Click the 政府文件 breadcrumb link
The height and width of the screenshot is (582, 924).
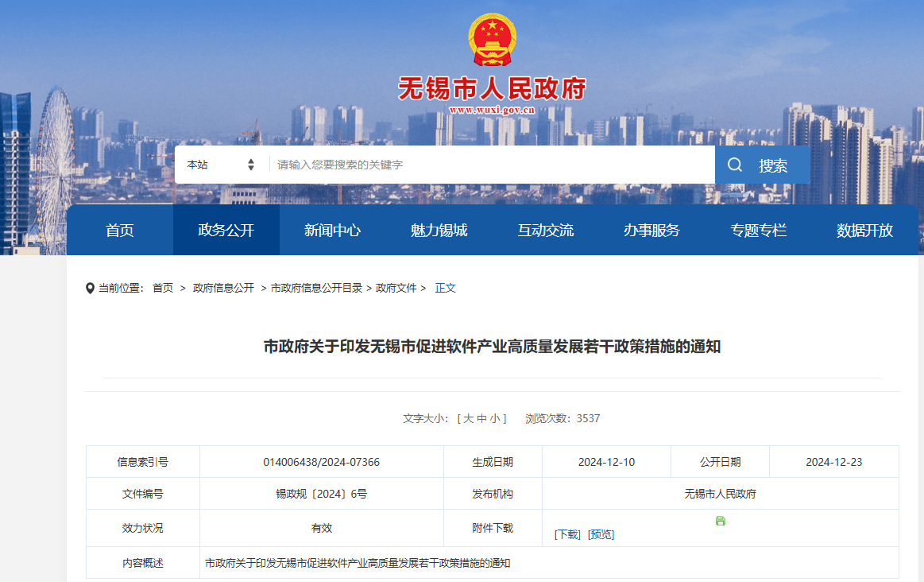(x=396, y=288)
